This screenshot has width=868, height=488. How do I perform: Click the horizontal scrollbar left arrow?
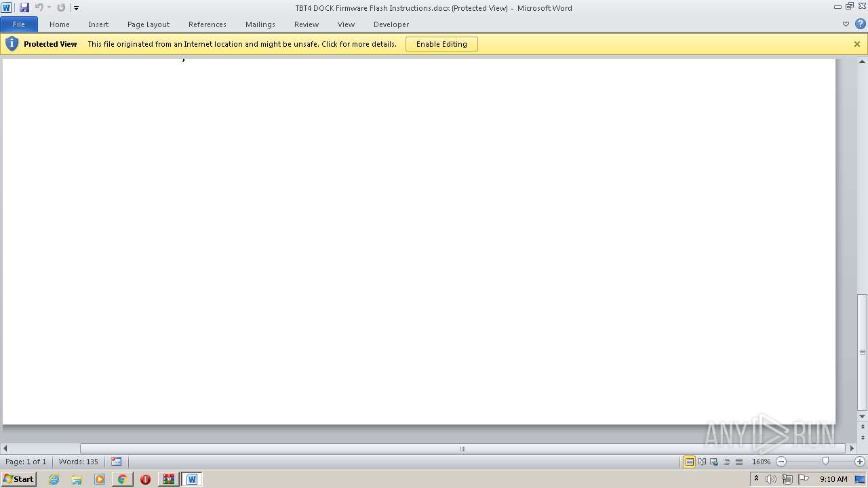tap(5, 448)
